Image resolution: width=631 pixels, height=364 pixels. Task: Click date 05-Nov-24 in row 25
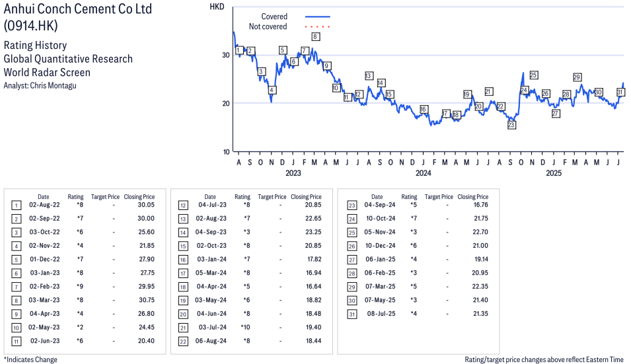click(380, 232)
